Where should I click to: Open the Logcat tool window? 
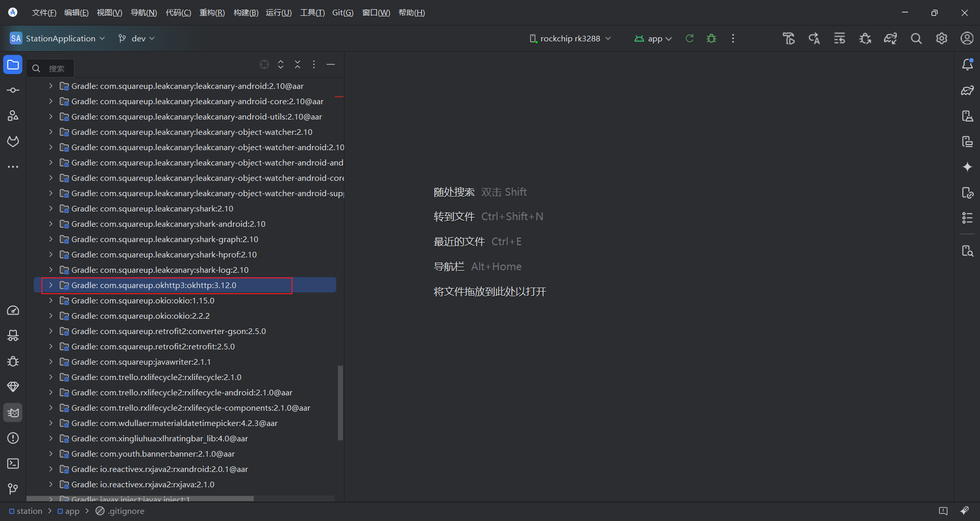pyautogui.click(x=13, y=413)
